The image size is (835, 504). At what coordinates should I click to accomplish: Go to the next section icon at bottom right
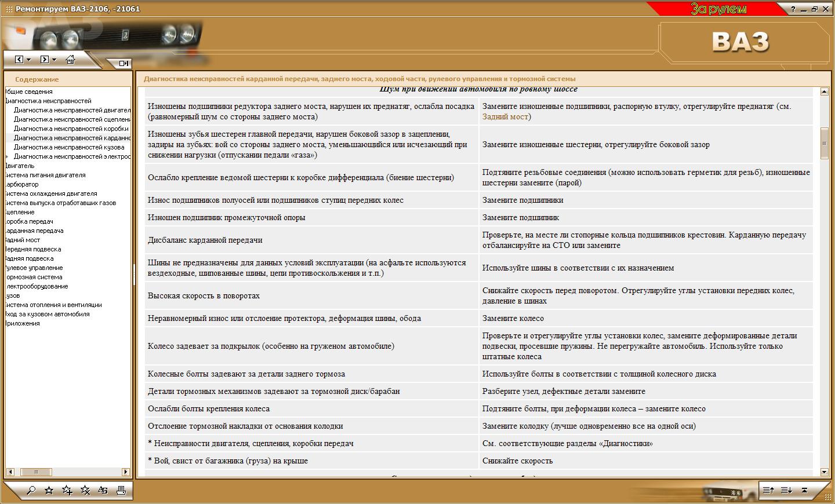coord(786,490)
